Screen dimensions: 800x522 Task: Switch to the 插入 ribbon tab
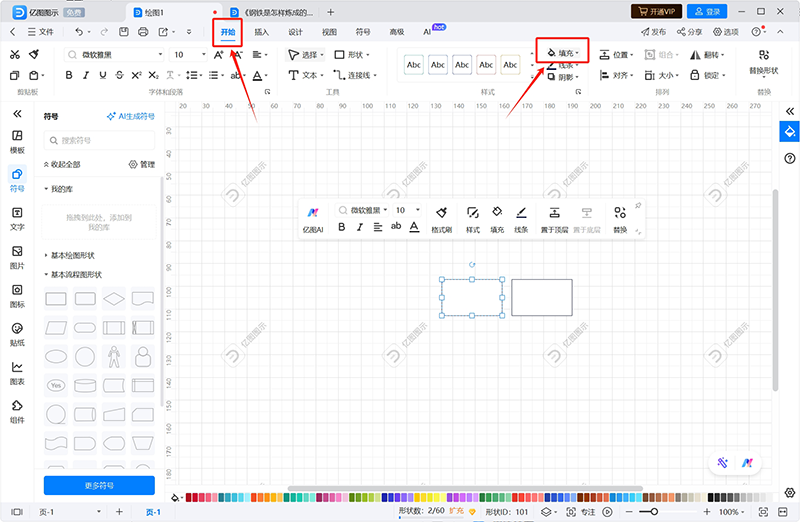(261, 32)
